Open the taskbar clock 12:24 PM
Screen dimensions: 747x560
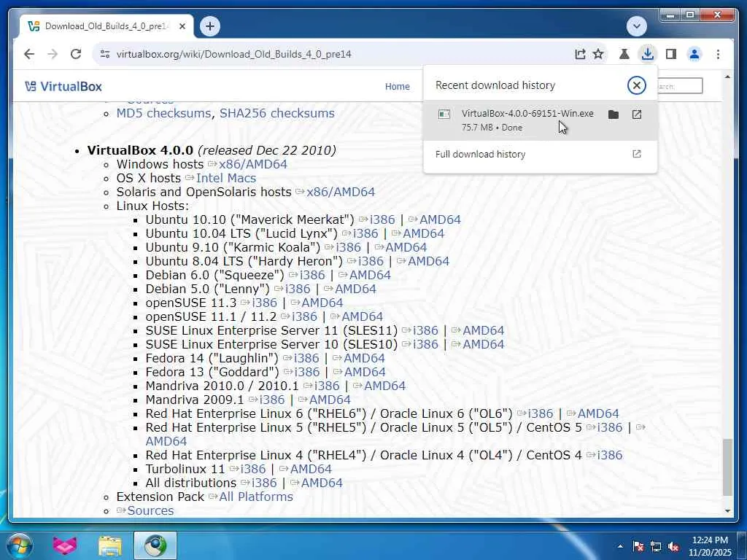point(710,546)
